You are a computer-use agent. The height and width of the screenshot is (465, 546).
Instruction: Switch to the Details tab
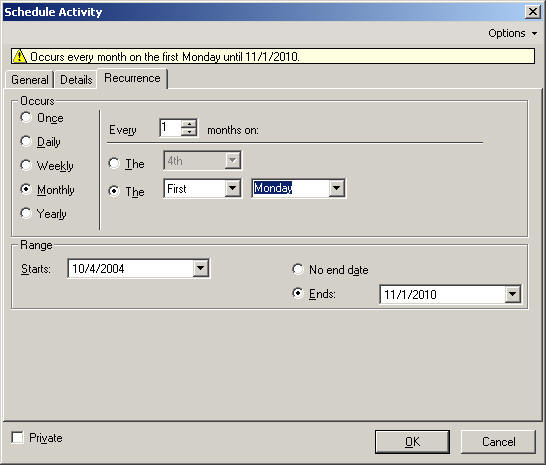(76, 80)
